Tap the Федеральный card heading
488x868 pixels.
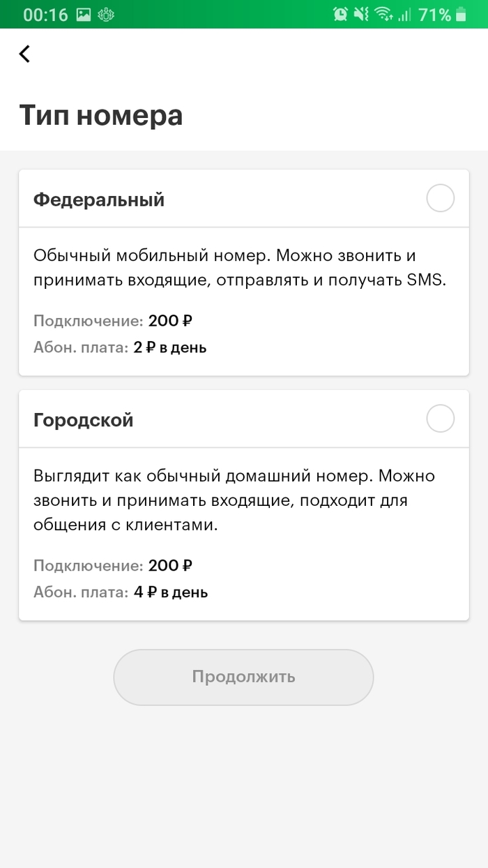(99, 200)
